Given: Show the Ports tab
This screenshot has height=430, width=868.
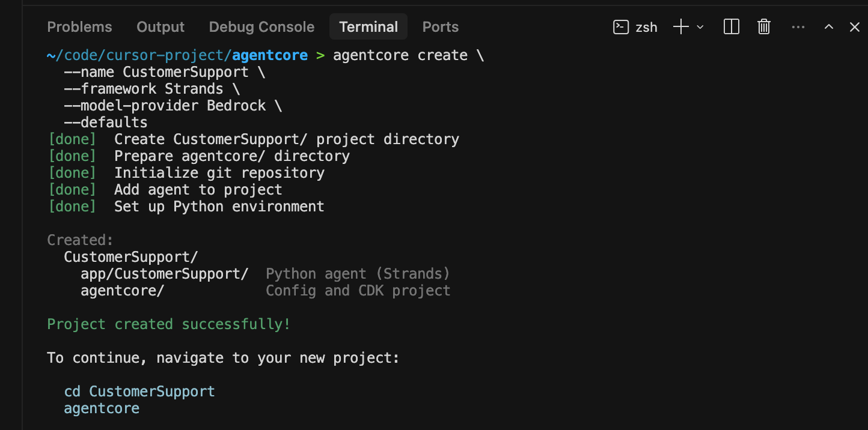Looking at the screenshot, I should click(440, 27).
